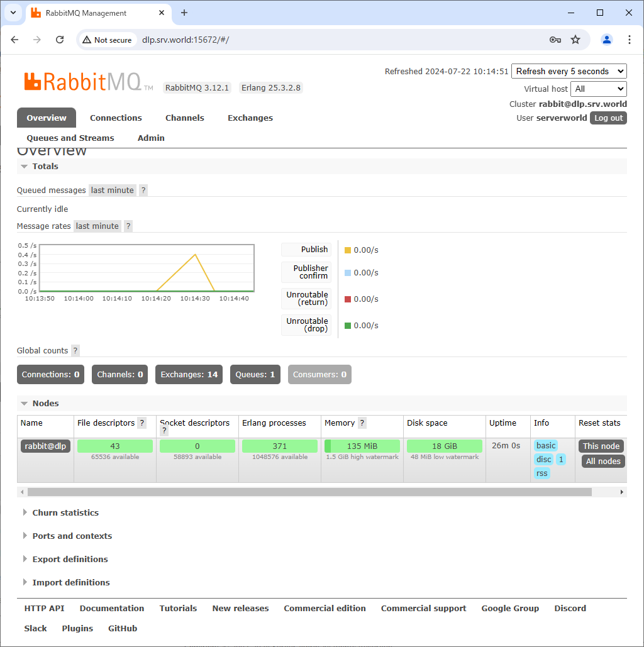Open help for Global counts
This screenshot has width=644, height=647.
coord(75,351)
